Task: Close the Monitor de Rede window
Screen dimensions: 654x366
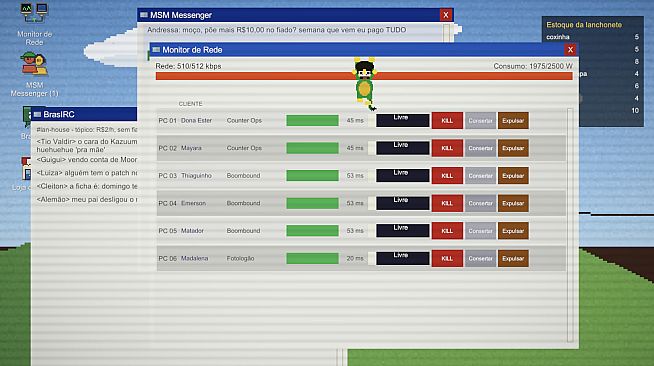Action: [x=570, y=50]
